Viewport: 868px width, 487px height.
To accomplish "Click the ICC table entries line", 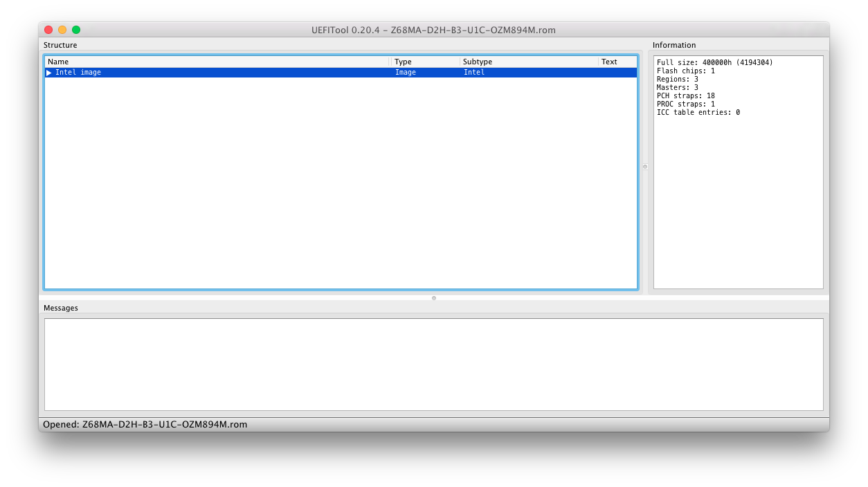I will pos(698,113).
